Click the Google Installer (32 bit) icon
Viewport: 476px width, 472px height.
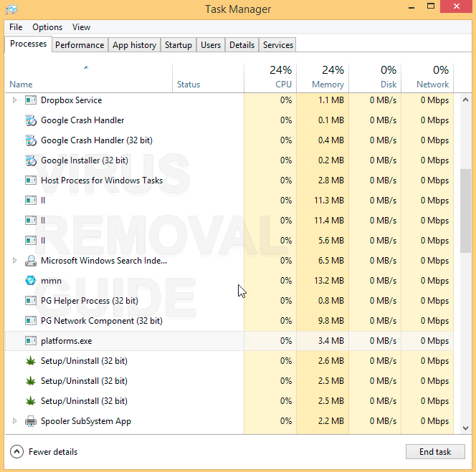[31, 160]
